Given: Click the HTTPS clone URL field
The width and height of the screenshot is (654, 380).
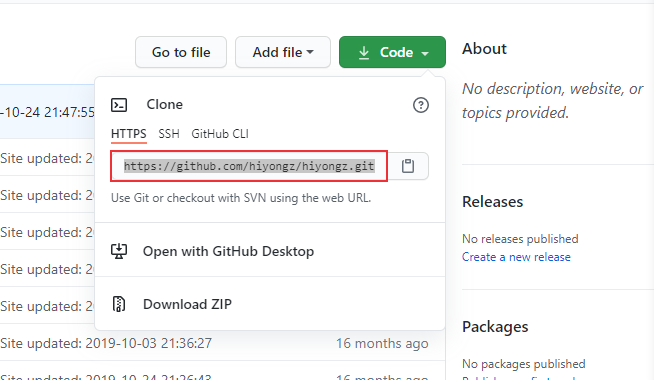Looking at the screenshot, I should [x=249, y=166].
